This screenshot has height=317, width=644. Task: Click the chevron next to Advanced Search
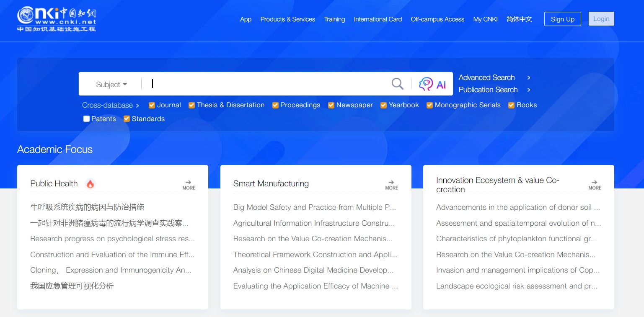529,78
